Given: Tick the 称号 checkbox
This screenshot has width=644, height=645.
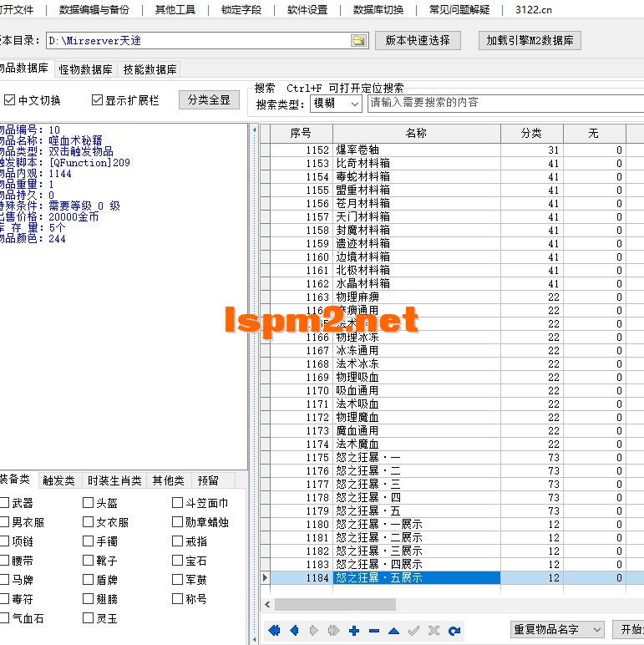Looking at the screenshot, I should coord(177,598).
